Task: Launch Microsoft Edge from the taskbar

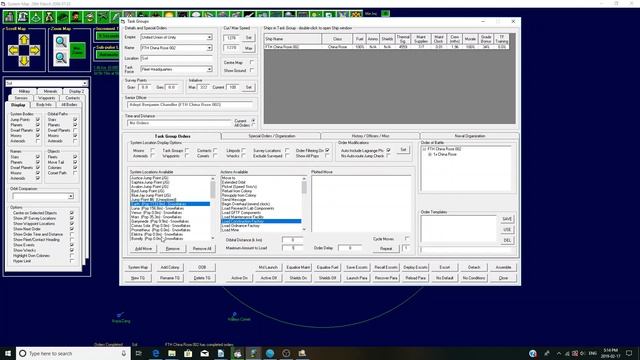Action: coord(156,353)
